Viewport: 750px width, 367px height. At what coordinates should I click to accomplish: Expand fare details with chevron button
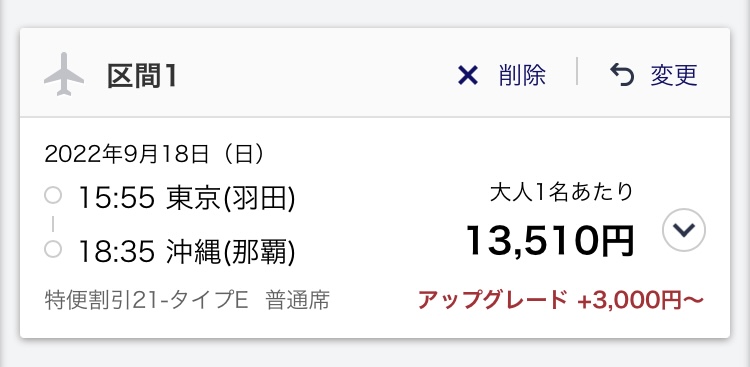[684, 230]
